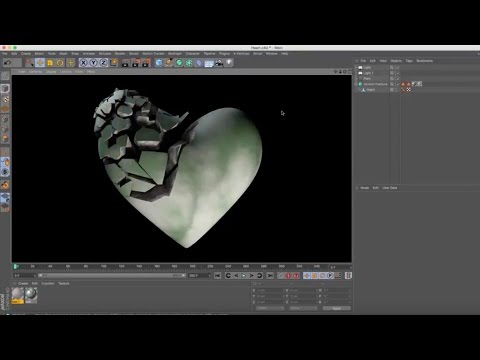480x360 pixels.
Task: Add a Camera object
Action: pos(219,63)
